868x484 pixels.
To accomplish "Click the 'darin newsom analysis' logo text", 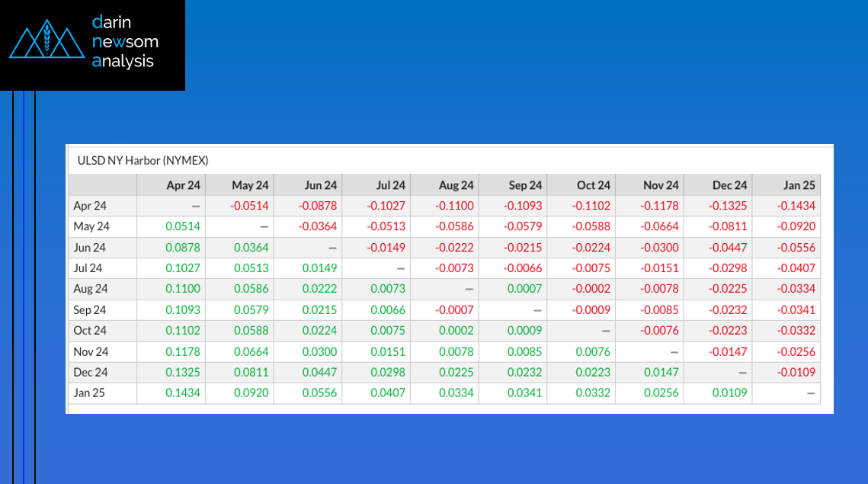I will 124,42.
